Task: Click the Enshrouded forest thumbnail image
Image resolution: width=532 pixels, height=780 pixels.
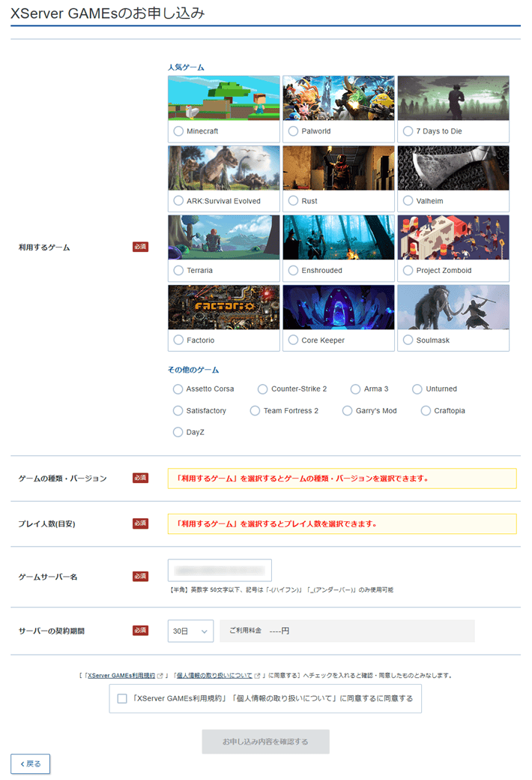Action: (339, 237)
